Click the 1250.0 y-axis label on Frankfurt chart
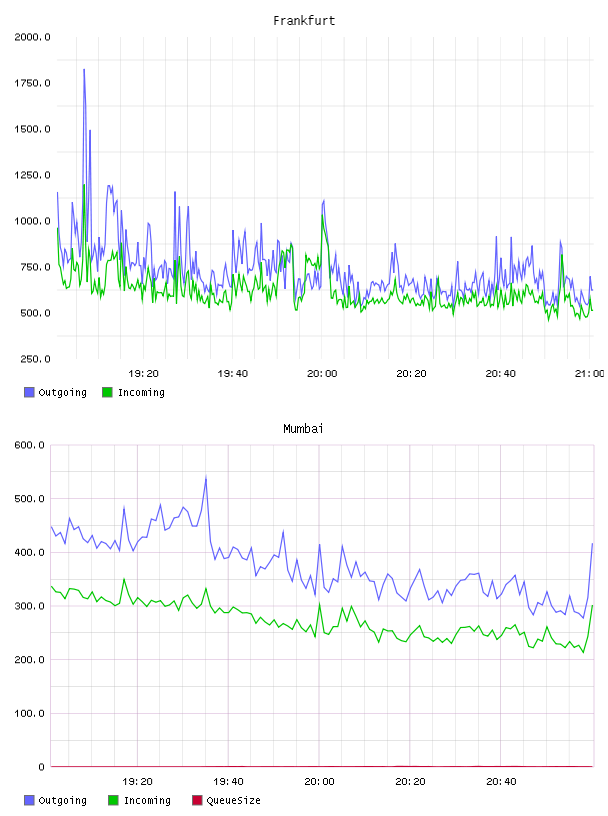Viewport: 608px width, 816px height. 32,175
